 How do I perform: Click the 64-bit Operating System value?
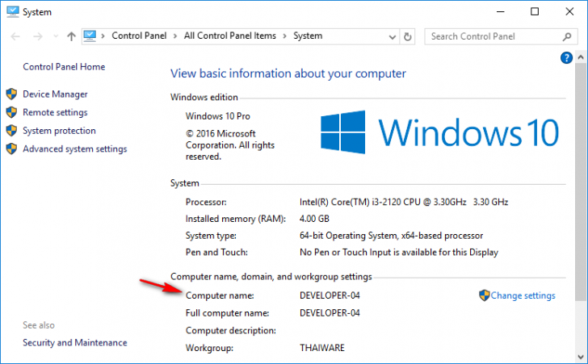[x=391, y=236]
